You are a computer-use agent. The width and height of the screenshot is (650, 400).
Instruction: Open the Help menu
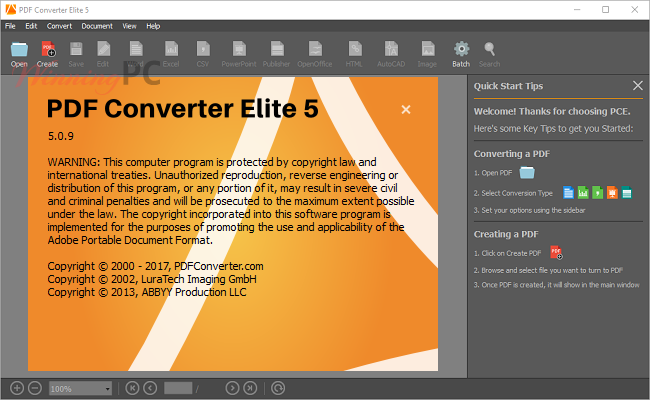153,26
